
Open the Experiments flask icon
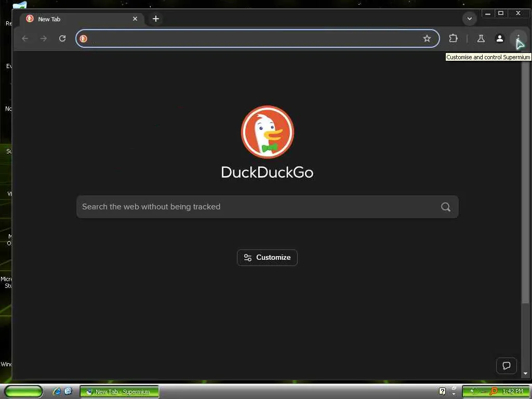481,38
